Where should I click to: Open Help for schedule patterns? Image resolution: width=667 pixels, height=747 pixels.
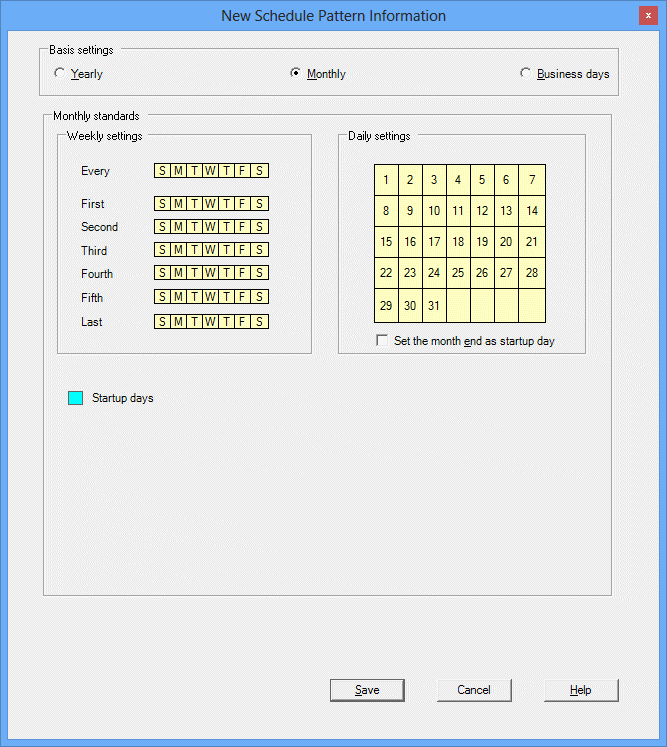(x=581, y=690)
